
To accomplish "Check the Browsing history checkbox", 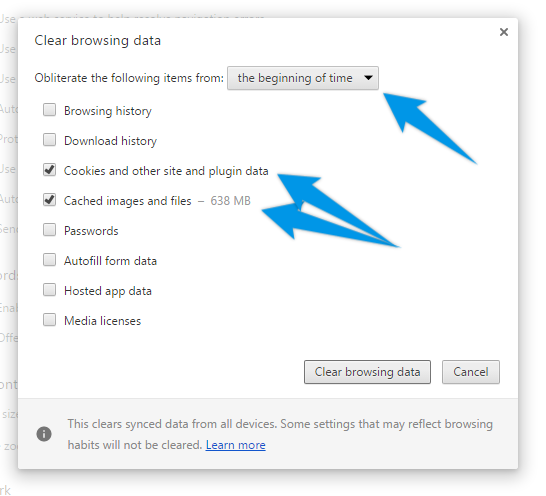I will (x=49, y=109).
